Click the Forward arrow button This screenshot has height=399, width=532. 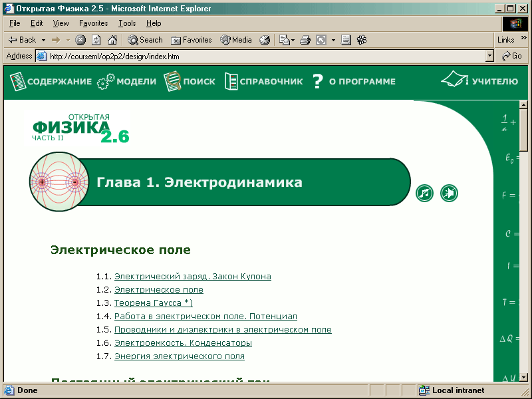click(56, 40)
